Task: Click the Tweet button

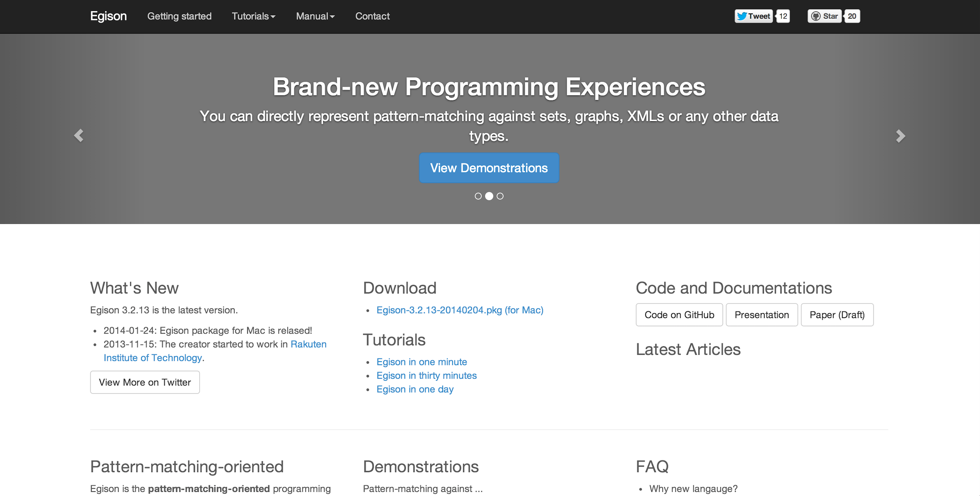Action: (753, 16)
